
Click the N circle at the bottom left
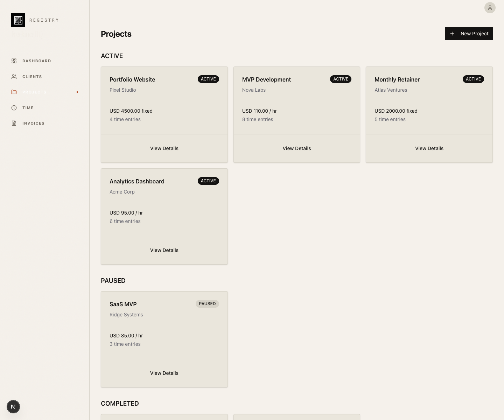13,407
